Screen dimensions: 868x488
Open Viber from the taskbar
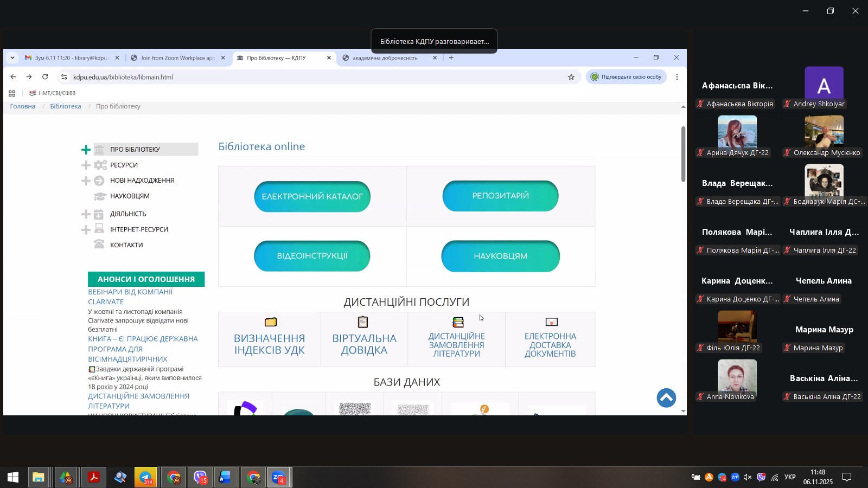pos(200,478)
